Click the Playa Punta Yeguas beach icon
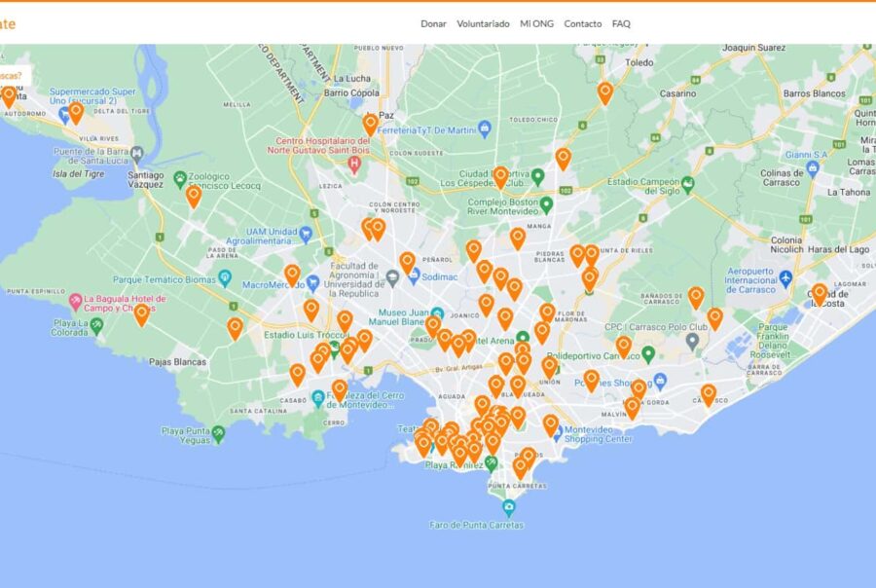 (x=218, y=434)
